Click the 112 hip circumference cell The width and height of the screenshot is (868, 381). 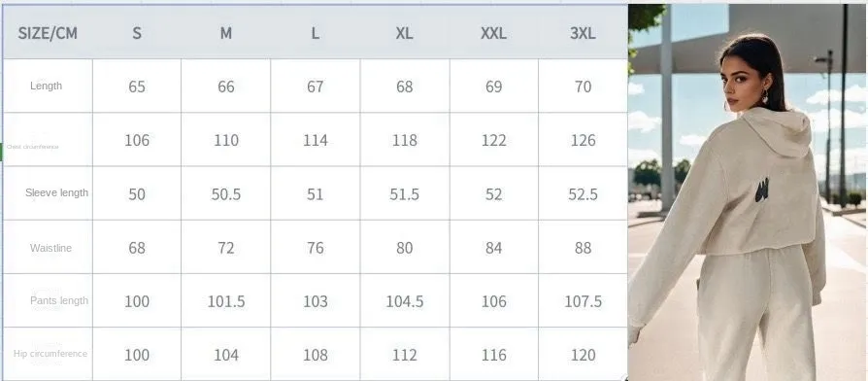tap(405, 355)
